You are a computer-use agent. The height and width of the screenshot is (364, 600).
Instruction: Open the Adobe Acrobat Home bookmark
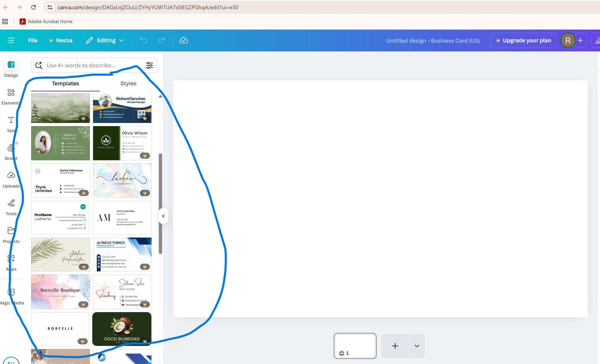46,22
